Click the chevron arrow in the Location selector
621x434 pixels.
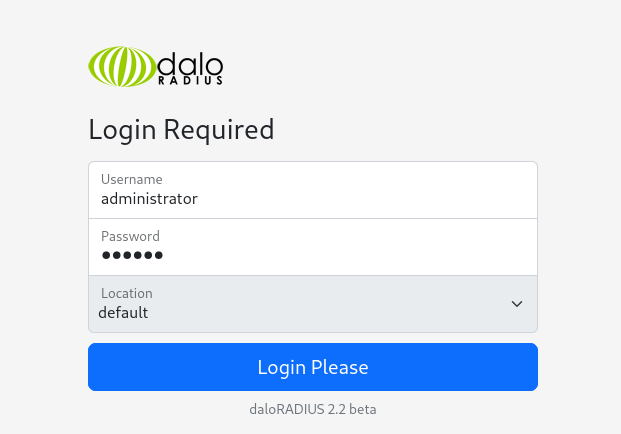click(516, 304)
